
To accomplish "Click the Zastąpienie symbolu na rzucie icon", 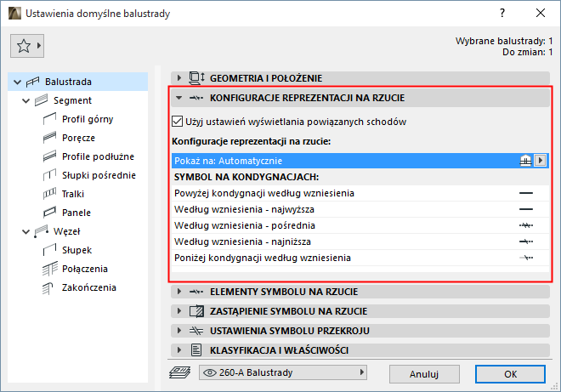I will coord(196,311).
